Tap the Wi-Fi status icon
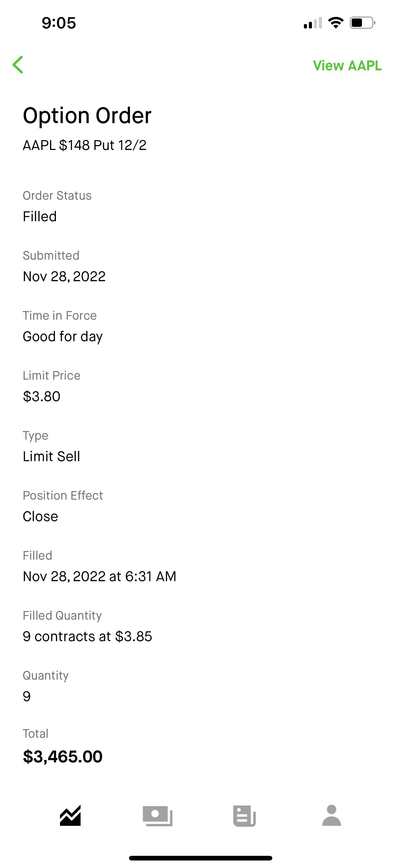 (x=336, y=23)
